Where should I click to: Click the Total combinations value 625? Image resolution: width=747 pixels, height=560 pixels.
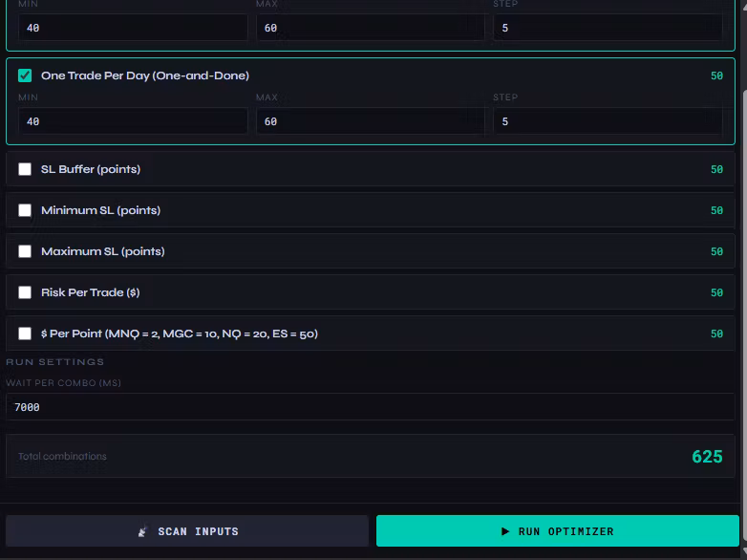click(x=707, y=457)
